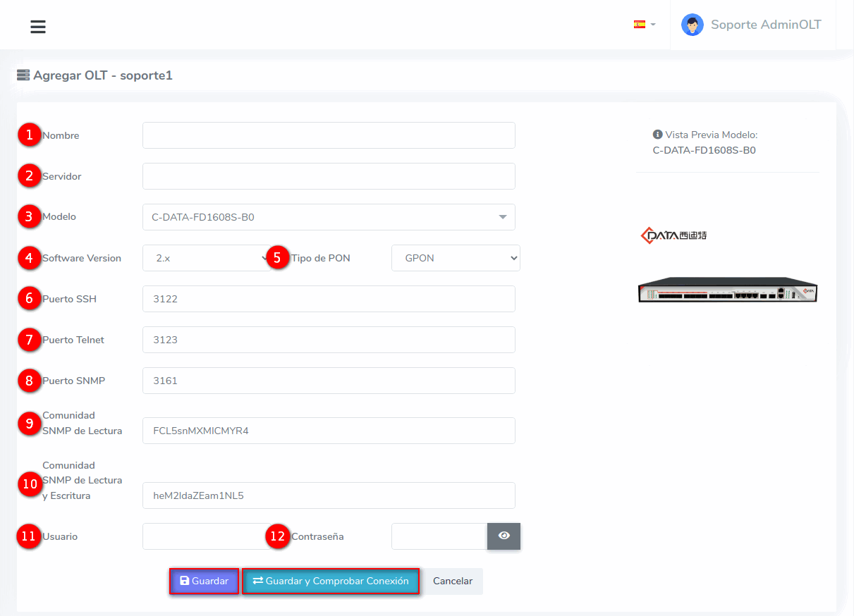
Task: Focus the Servidor text field
Action: click(x=329, y=176)
